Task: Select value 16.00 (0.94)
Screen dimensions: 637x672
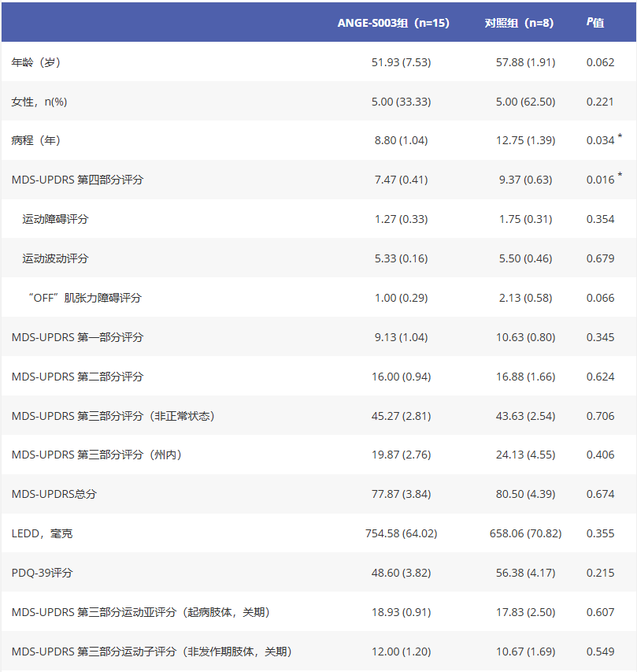Action: [x=402, y=377]
